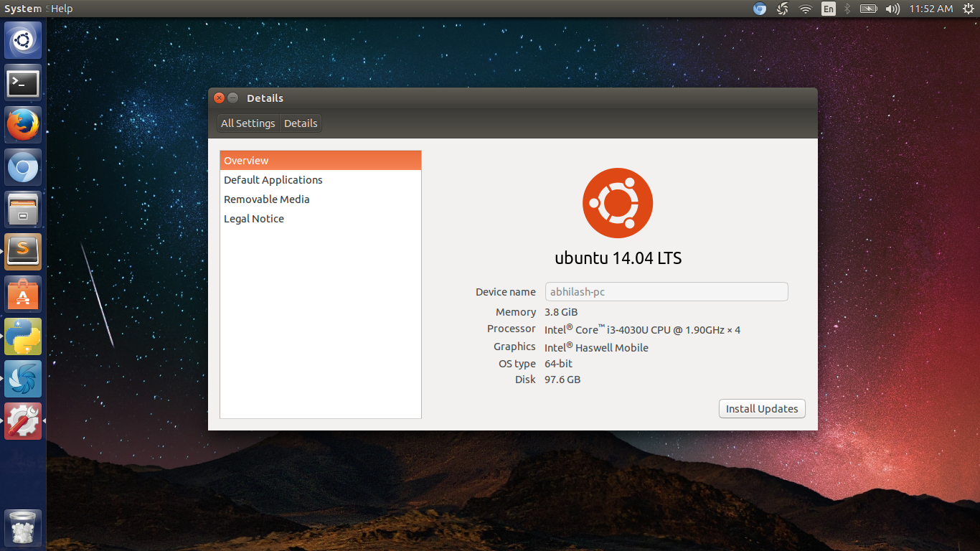Click the System Settings launcher icon
The height and width of the screenshot is (551, 980).
point(23,421)
